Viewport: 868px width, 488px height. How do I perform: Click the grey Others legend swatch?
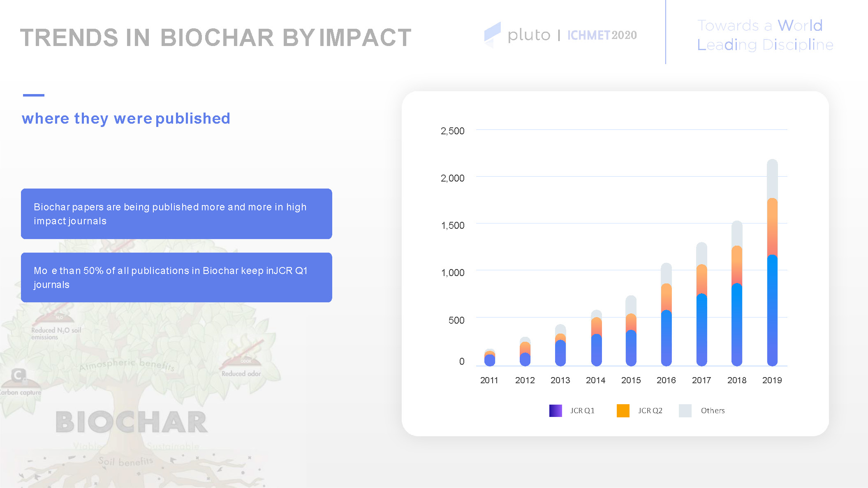pos(685,410)
